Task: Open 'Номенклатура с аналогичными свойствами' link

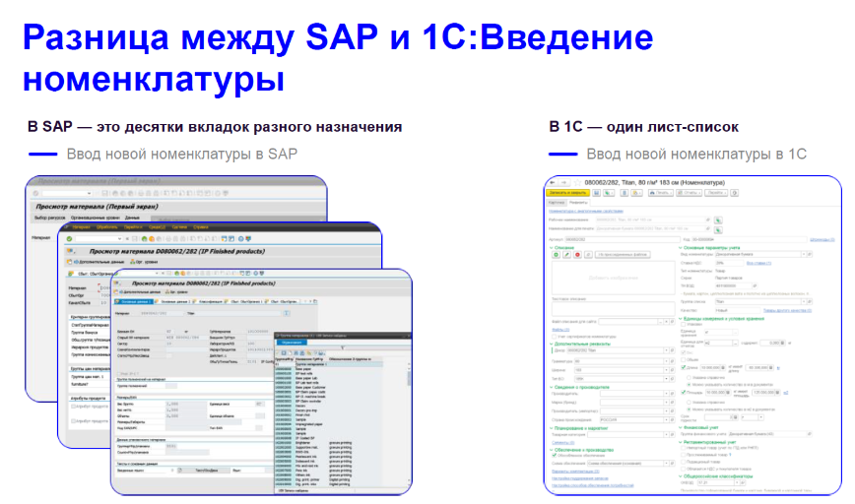Action: (586, 211)
